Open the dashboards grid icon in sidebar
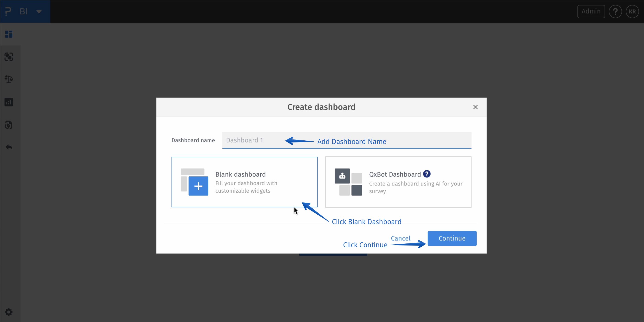The height and width of the screenshot is (322, 644). point(9,34)
